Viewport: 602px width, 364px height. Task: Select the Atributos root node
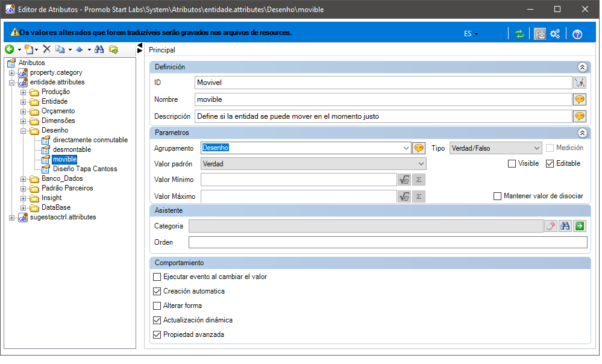[x=31, y=63]
